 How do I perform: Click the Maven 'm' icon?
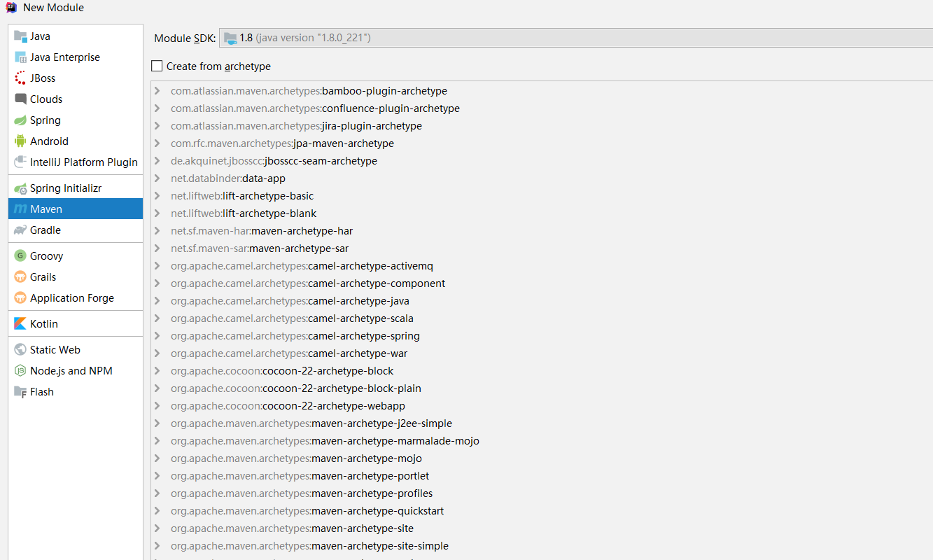(x=20, y=209)
